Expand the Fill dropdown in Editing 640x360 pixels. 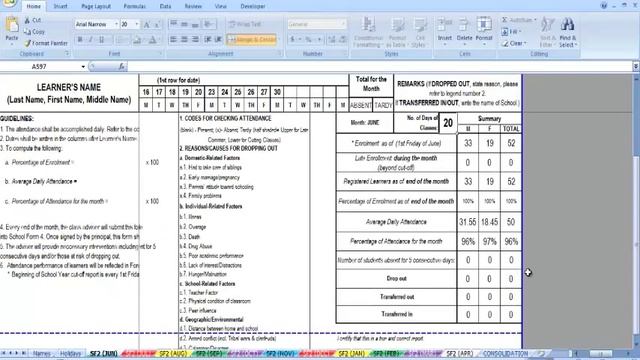tap(521, 31)
